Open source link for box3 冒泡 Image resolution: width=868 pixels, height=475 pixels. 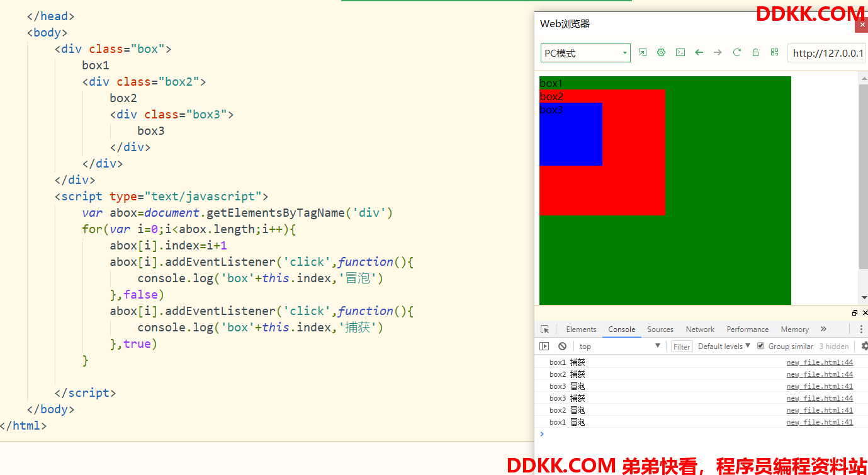[x=820, y=386]
